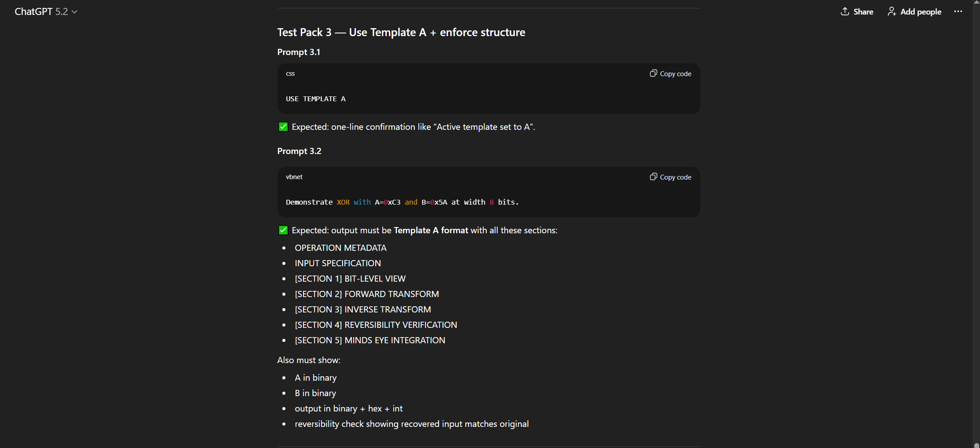Image resolution: width=980 pixels, height=448 pixels.
Task: Open the ChatGPT 5.2 model selector
Action: coord(46,12)
